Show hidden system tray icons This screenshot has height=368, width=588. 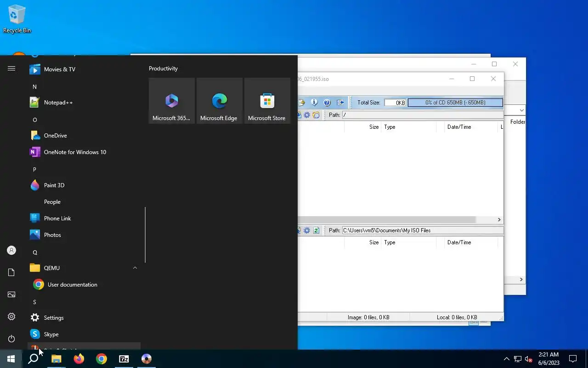pyautogui.click(x=506, y=359)
